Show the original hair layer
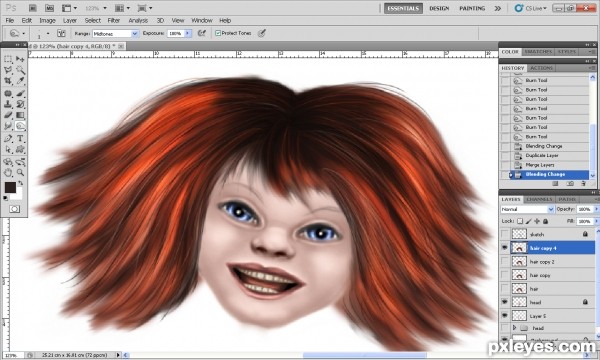 [x=505, y=289]
